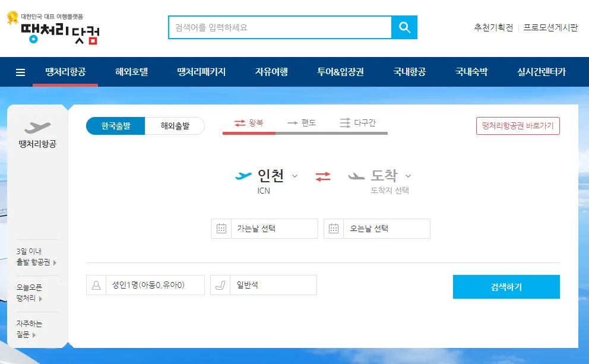
Task: Click the search magnifier icon
Action: click(404, 27)
